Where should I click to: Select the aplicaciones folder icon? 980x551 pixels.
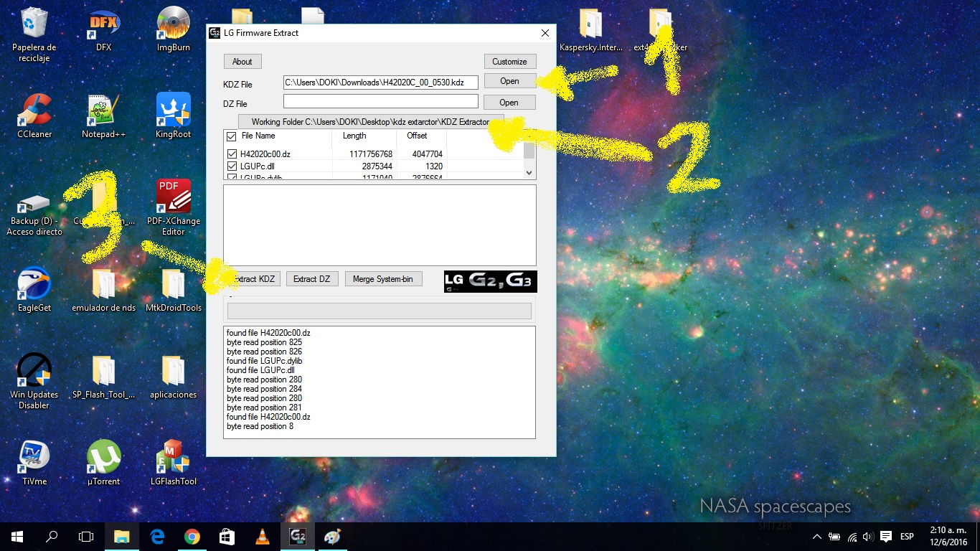tap(173, 377)
